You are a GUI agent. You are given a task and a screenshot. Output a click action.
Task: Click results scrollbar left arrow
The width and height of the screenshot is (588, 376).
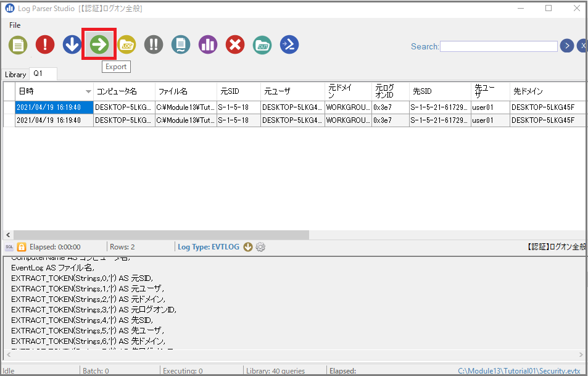tap(8, 235)
